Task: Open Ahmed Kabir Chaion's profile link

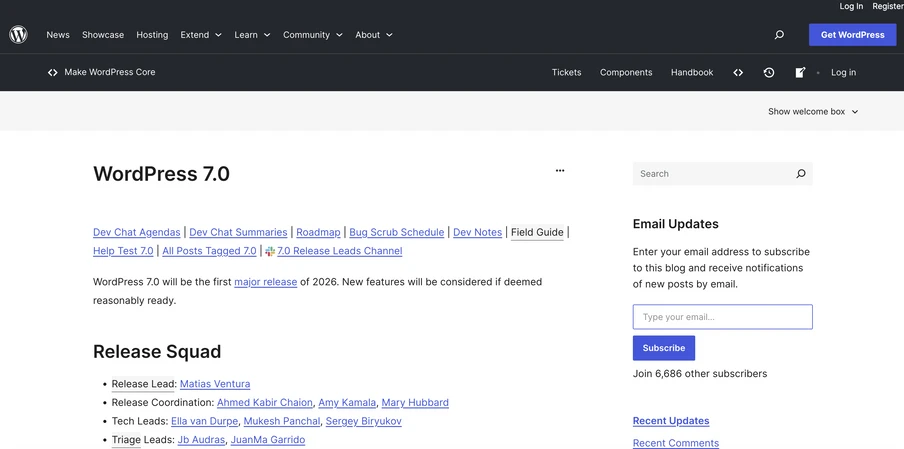Action: [265, 403]
